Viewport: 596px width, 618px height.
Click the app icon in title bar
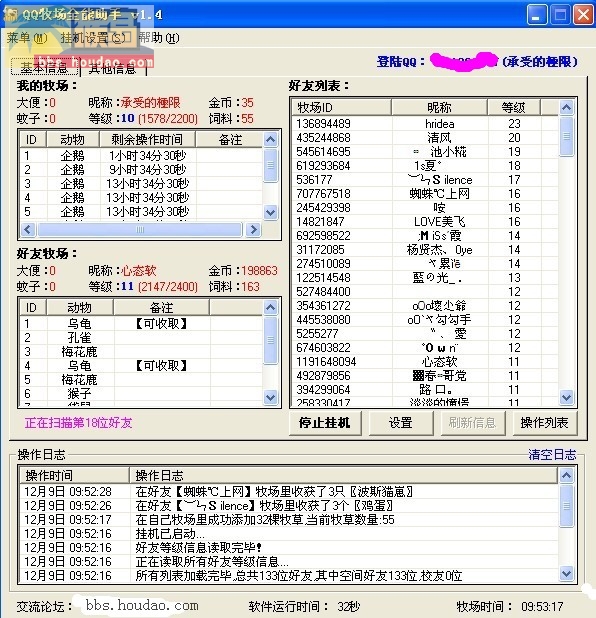point(10,14)
